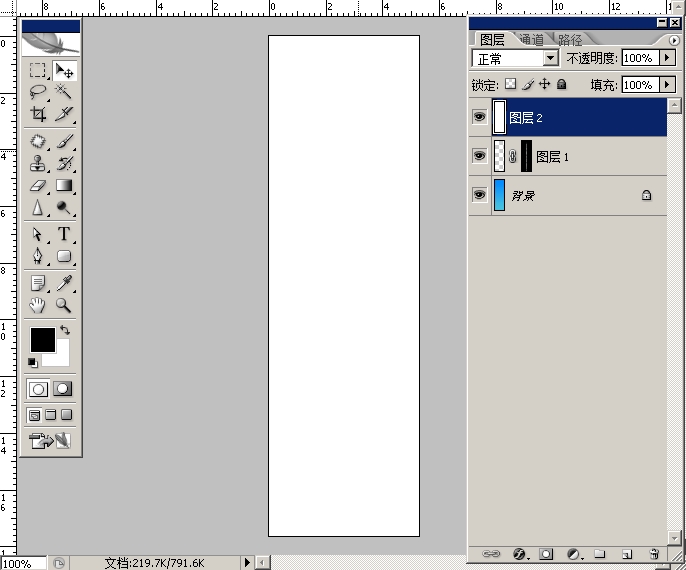Create a new layer set (folder)
686x570 pixels.
click(x=600, y=554)
